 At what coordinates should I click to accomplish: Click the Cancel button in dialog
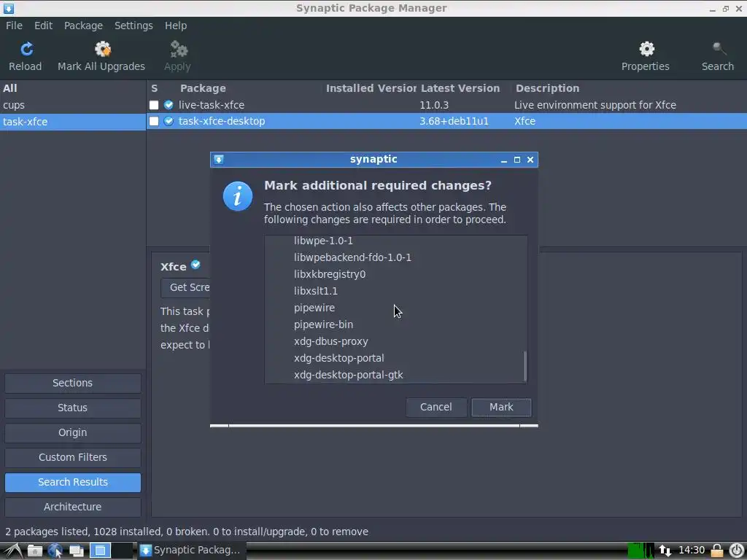point(436,407)
